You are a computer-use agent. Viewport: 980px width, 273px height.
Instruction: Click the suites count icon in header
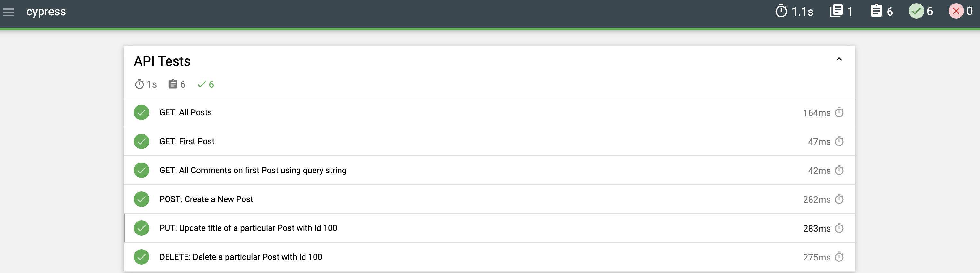(836, 11)
